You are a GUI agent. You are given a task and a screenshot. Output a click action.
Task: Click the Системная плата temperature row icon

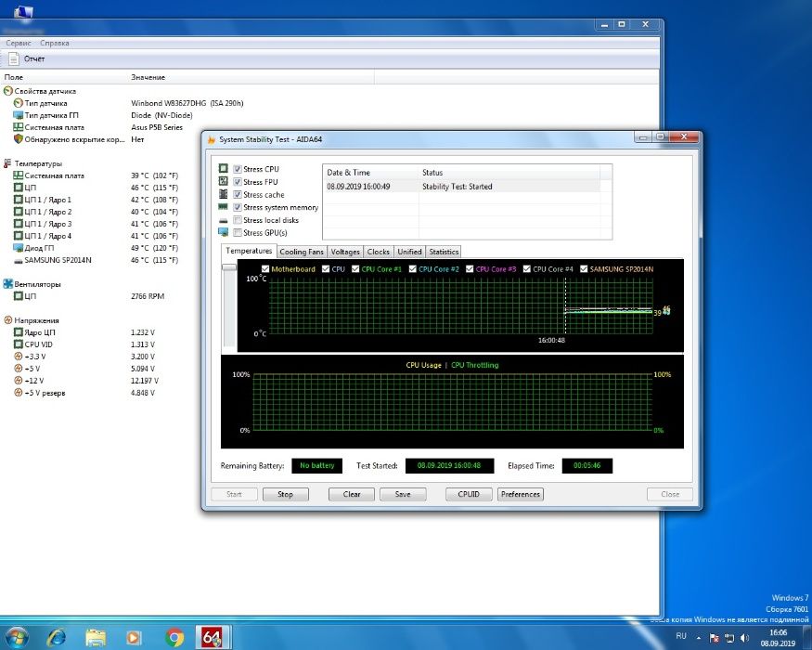[19, 175]
